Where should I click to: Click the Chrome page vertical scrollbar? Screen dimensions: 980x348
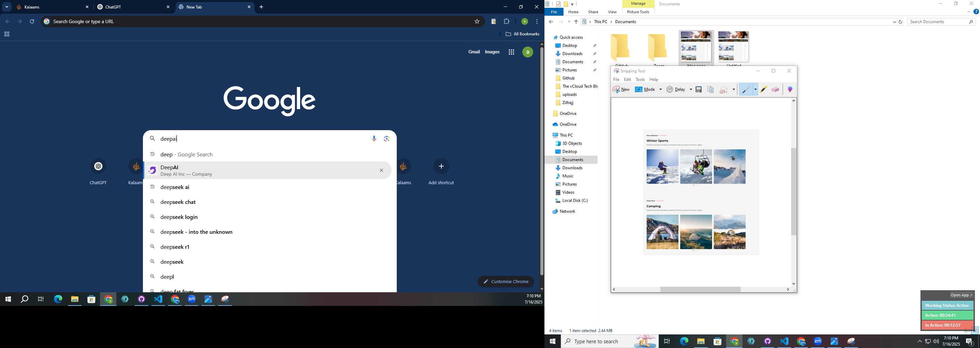click(542, 161)
